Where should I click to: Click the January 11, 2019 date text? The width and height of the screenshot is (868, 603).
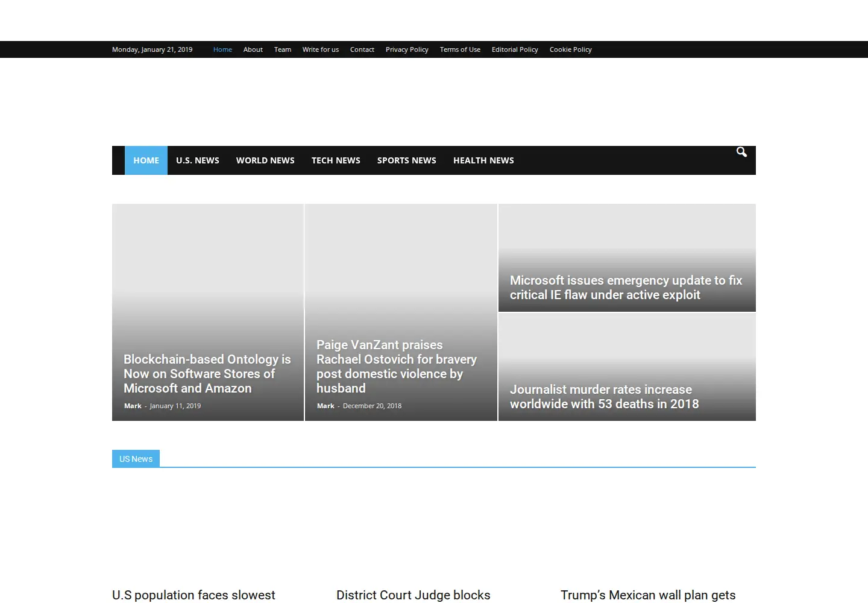175,406
